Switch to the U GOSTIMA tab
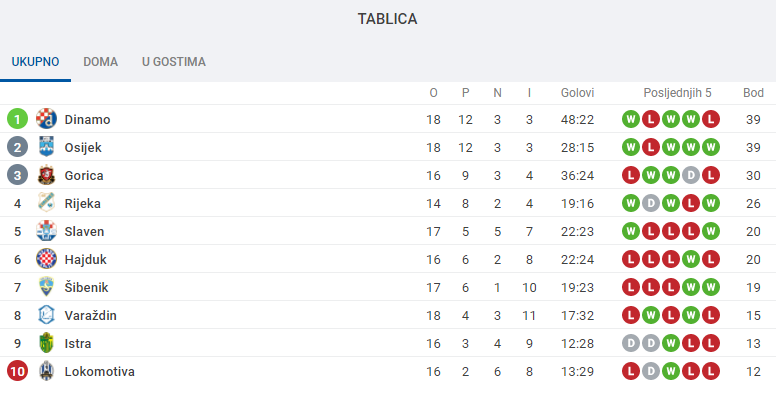The width and height of the screenshot is (782, 393). [174, 62]
